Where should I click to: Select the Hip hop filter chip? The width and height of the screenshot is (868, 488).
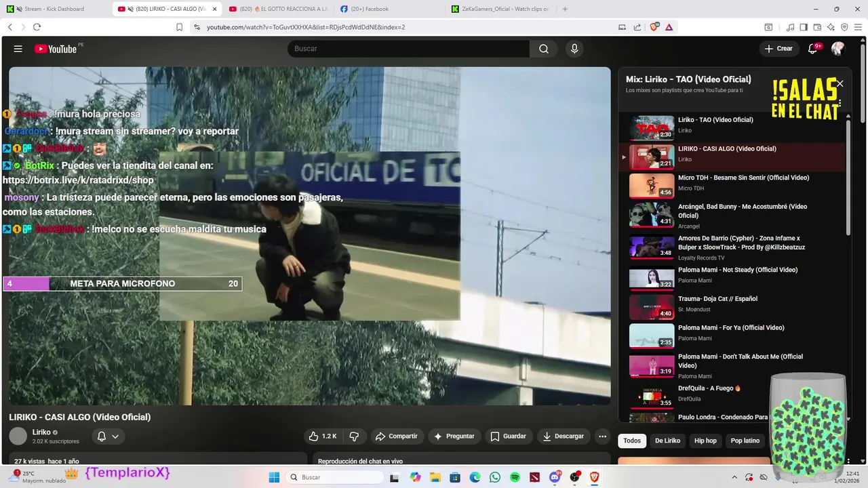705,441
